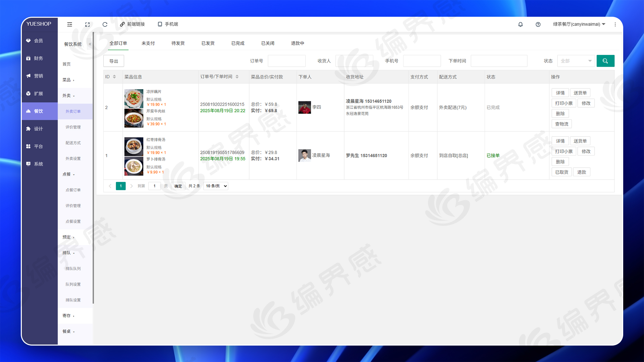Screen dimensions: 644x362
Task: Collapse the 餐饮系统 submenu panel arrow
Action: [90, 44]
